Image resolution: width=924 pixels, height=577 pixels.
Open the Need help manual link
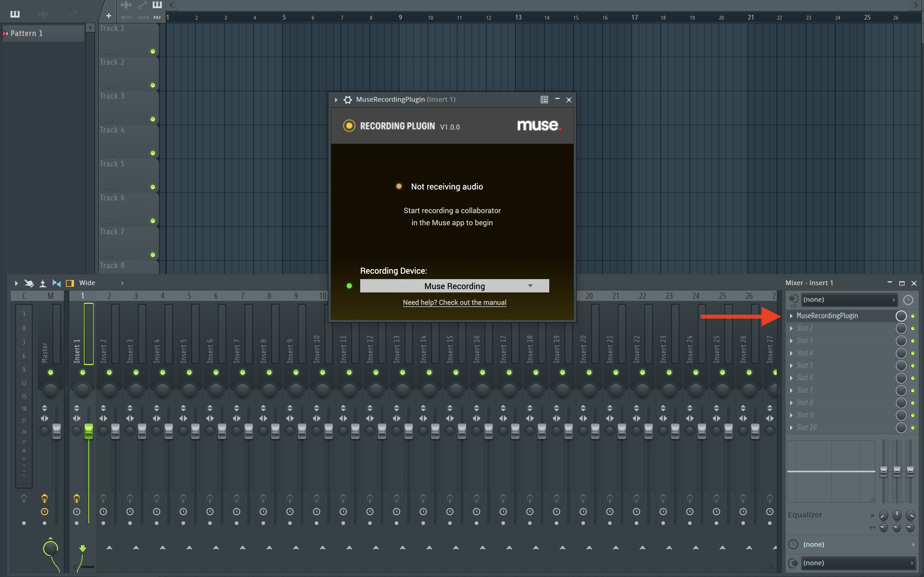454,302
